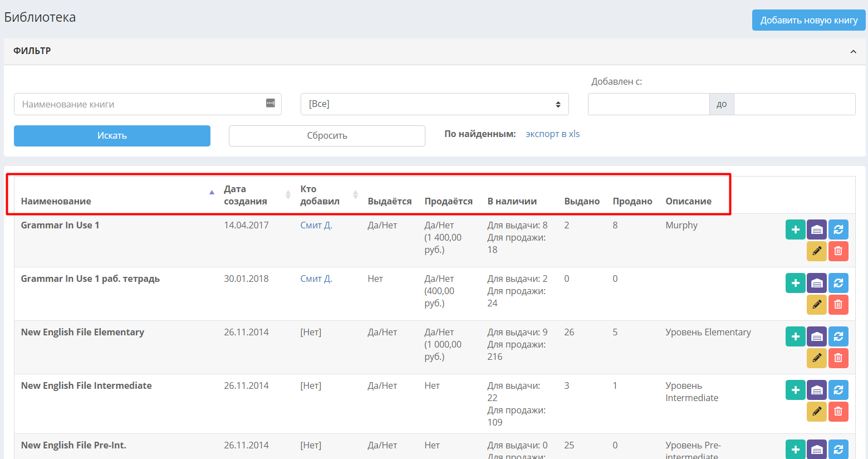The height and width of the screenshot is (459, 868).
Task: Delete New English File Intermediate with trash icon
Action: (x=838, y=412)
